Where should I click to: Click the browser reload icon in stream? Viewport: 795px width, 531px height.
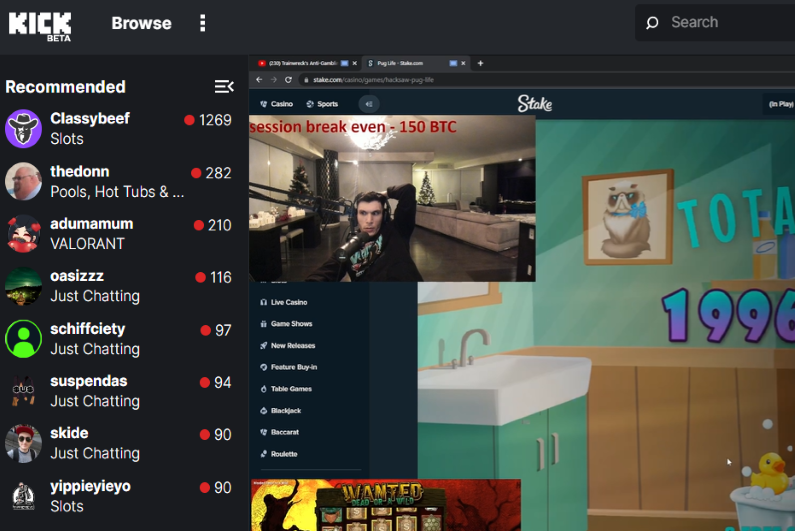pyautogui.click(x=288, y=80)
